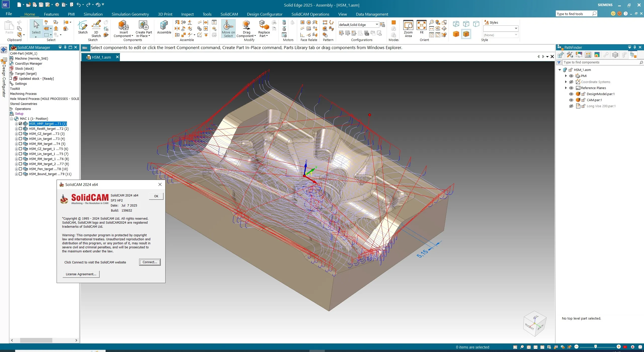Image resolution: width=644 pixels, height=352 pixels.
Task: Expand the HSM_Bound_target T9 (11) operation
Action: pyautogui.click(x=16, y=174)
